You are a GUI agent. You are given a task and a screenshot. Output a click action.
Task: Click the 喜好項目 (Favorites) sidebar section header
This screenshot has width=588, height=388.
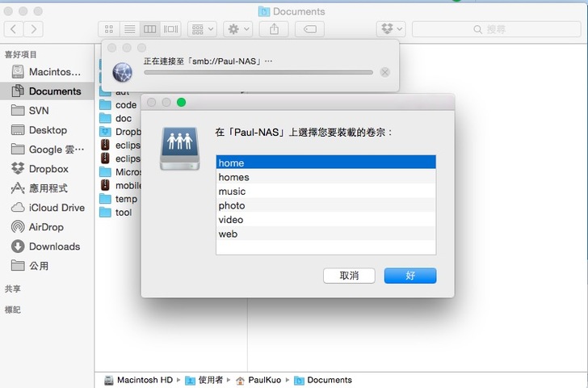tap(21, 55)
